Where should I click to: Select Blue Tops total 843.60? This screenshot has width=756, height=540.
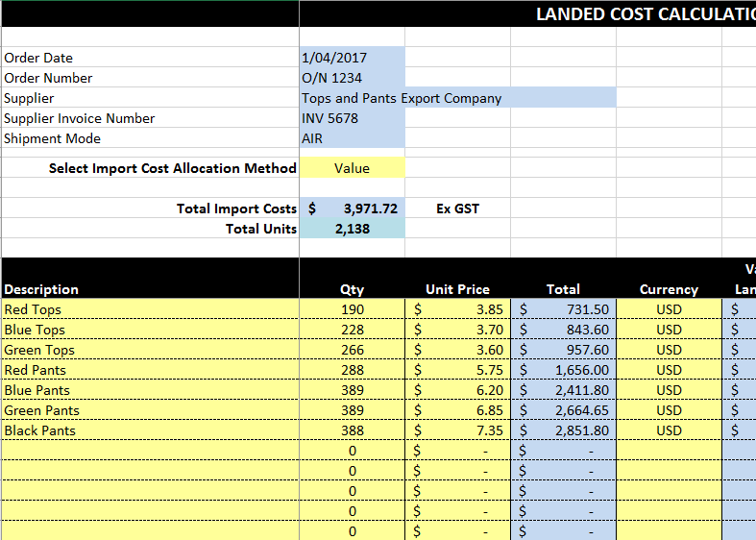pyautogui.click(x=563, y=330)
